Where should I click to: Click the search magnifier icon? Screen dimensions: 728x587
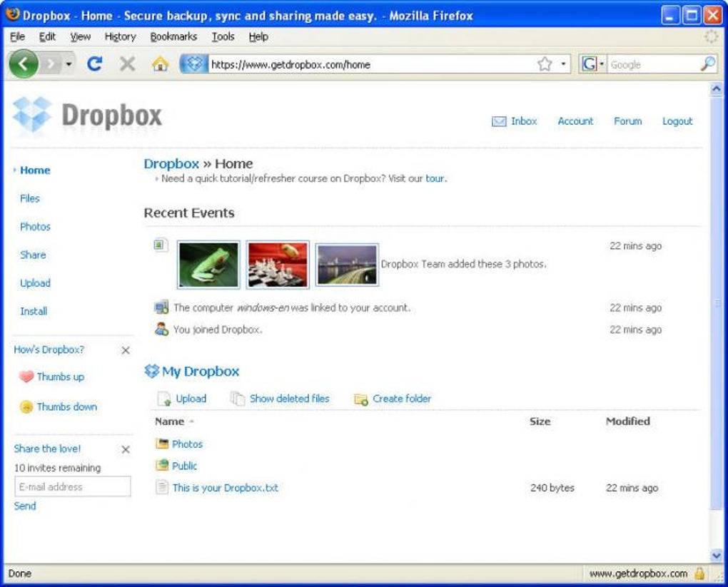(x=707, y=63)
